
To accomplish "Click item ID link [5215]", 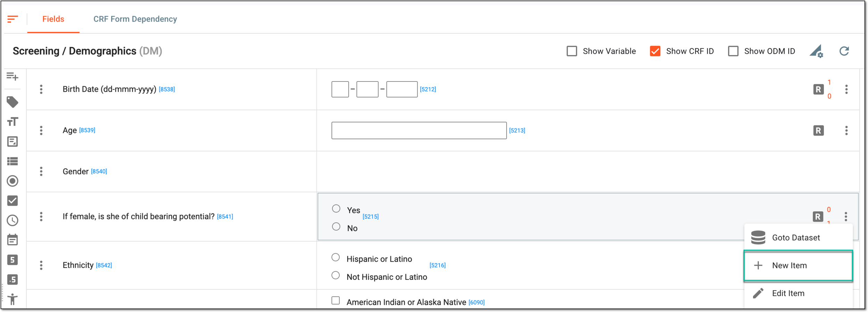I will (371, 217).
